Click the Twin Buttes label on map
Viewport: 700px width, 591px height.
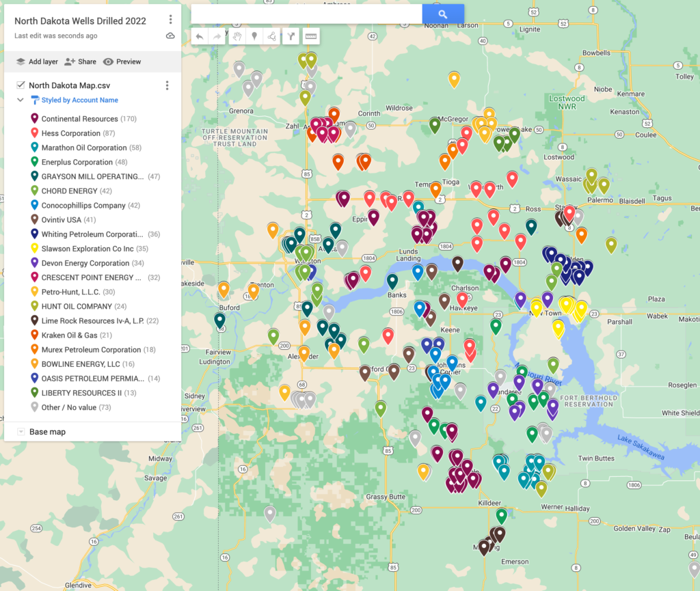tap(596, 458)
